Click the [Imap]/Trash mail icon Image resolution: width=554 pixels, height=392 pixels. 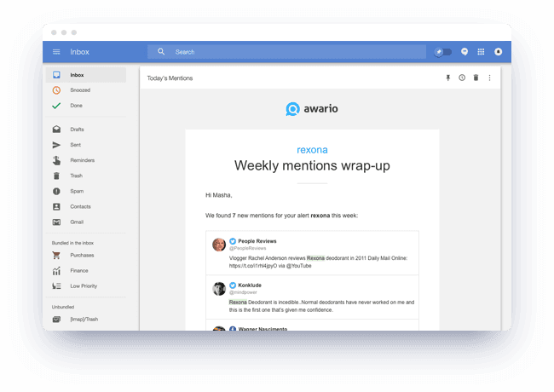click(x=56, y=320)
